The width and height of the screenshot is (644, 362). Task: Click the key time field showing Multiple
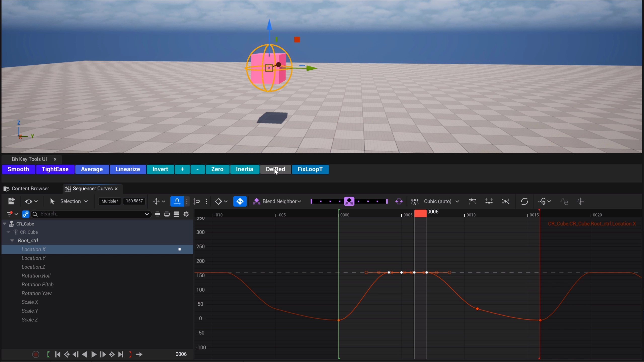tap(110, 201)
